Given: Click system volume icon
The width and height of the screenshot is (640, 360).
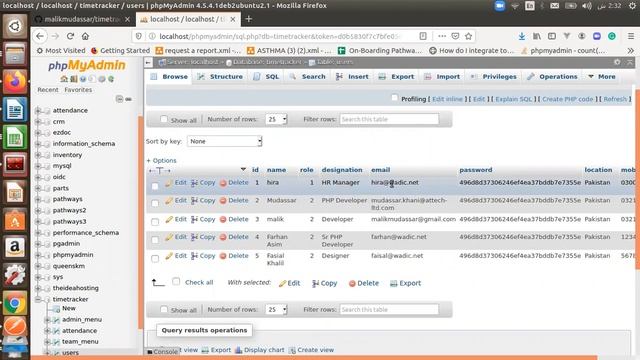Looking at the screenshot, I should pos(587,6).
